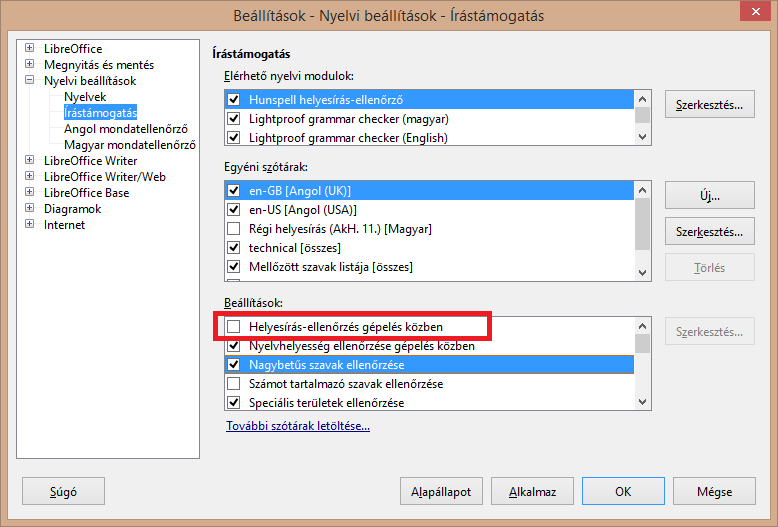778x527 pixels.
Task: Open Angol mondatellenőrző settings page
Action: tap(126, 129)
